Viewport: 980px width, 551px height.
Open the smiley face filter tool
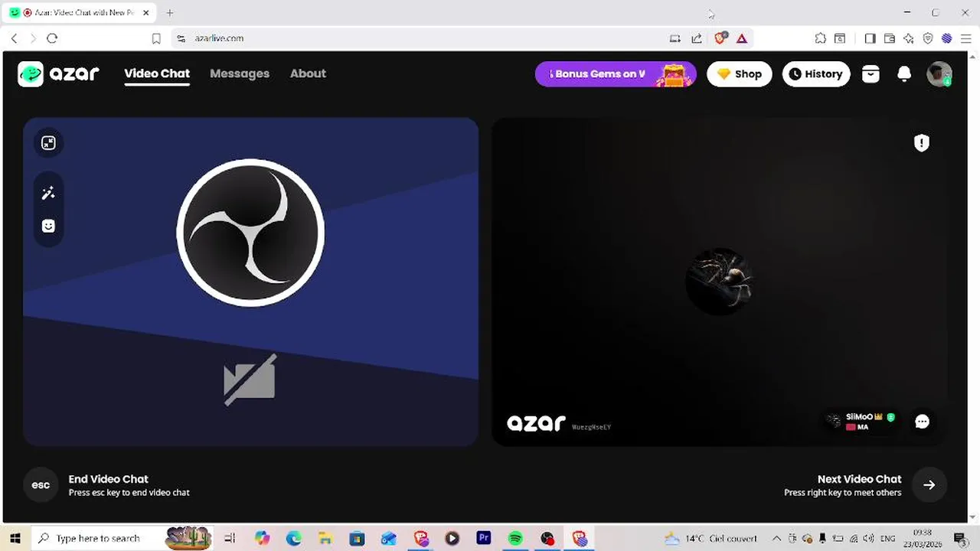pos(48,226)
